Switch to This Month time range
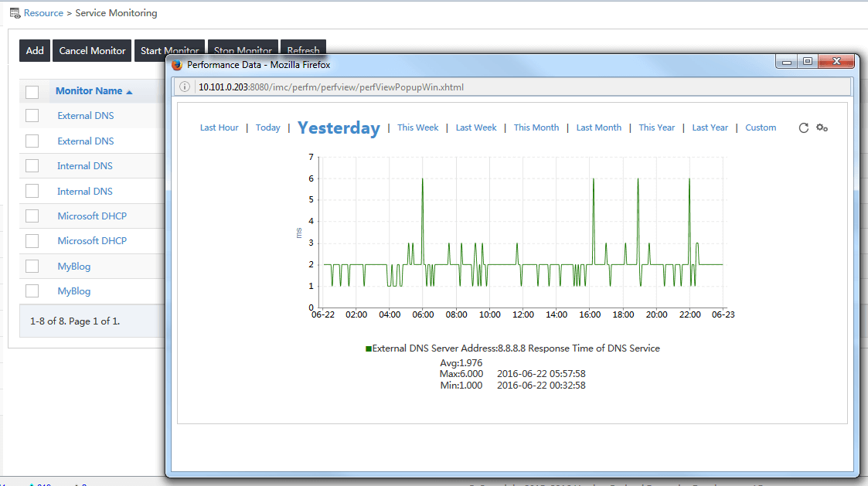Image resolution: width=868 pixels, height=486 pixels. tap(536, 127)
